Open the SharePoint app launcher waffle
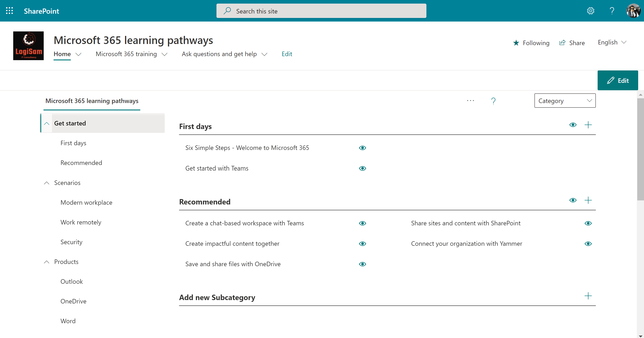Screen dimensions: 644x338 coord(9,11)
